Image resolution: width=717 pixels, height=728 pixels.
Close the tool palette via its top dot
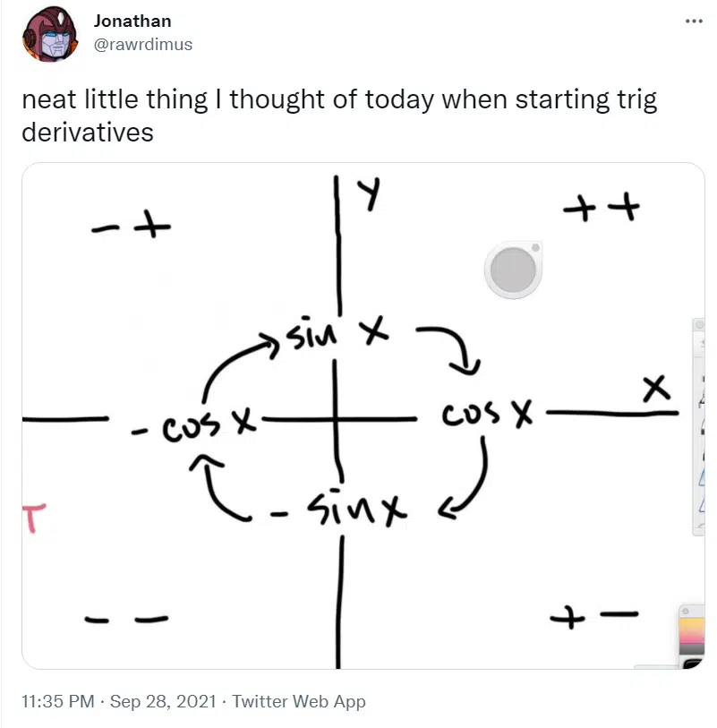(x=699, y=324)
